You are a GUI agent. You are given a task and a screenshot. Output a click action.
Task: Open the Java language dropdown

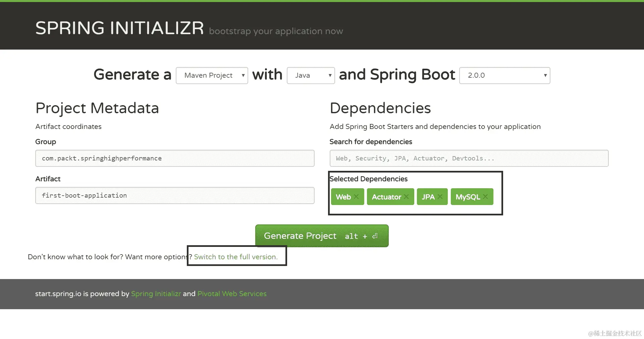pos(311,75)
